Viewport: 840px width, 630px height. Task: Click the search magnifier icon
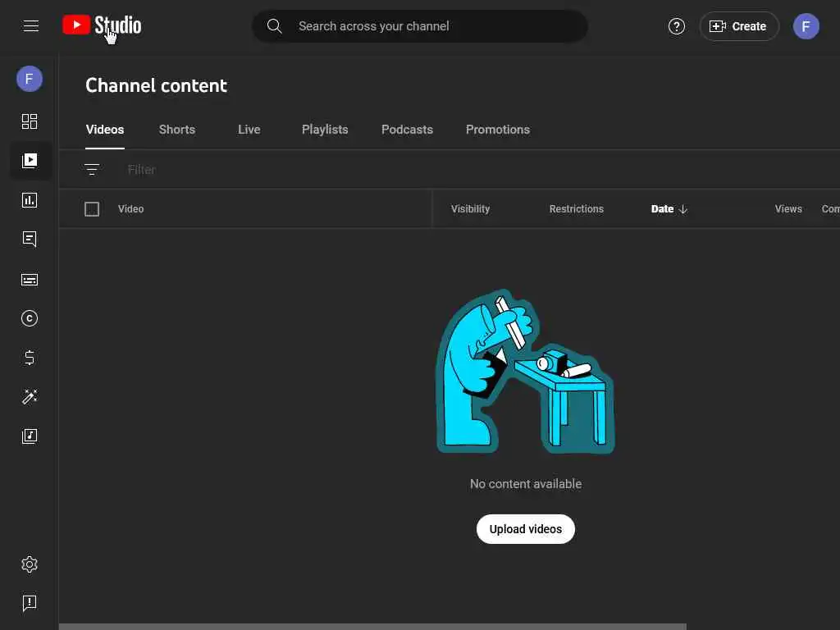(274, 25)
